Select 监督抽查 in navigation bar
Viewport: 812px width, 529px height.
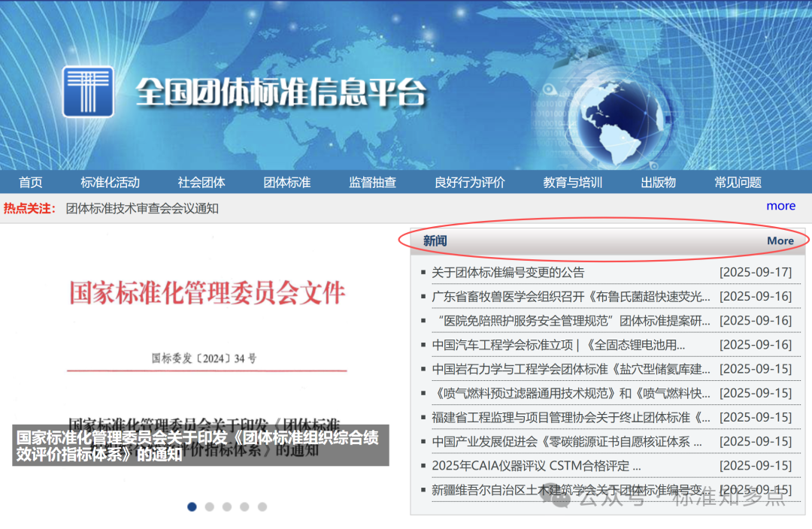coord(372,182)
